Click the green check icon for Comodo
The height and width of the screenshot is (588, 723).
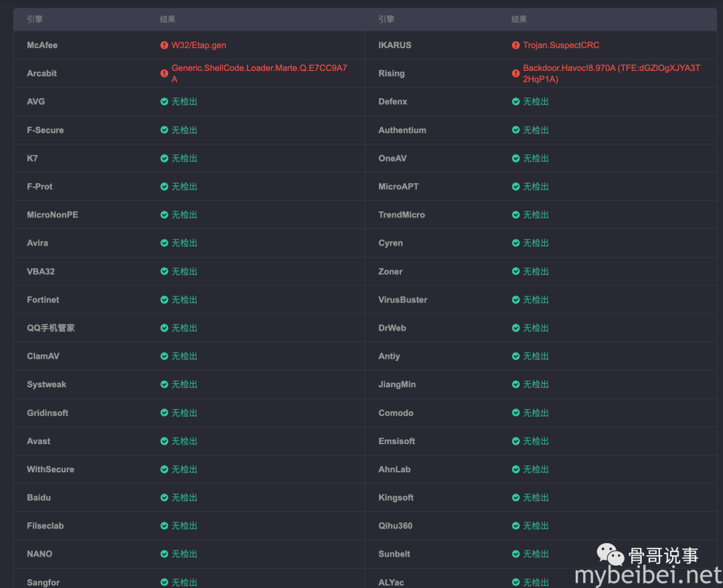[x=515, y=413]
